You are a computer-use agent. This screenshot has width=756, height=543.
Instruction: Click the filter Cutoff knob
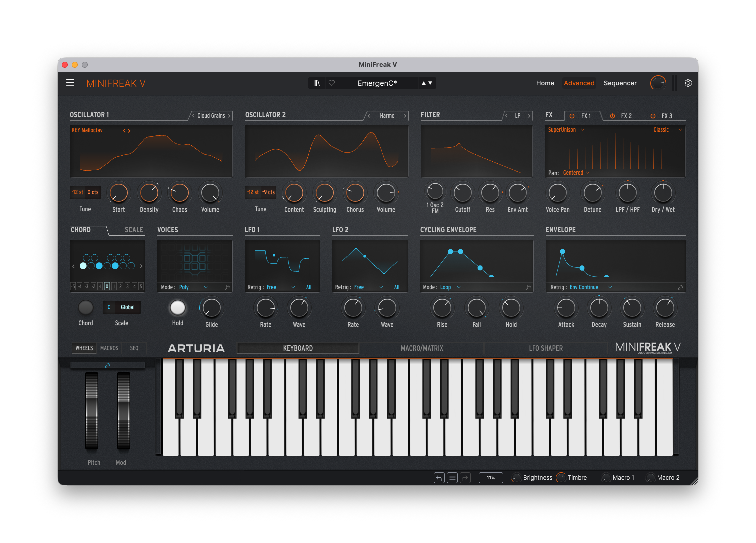pos(462,193)
